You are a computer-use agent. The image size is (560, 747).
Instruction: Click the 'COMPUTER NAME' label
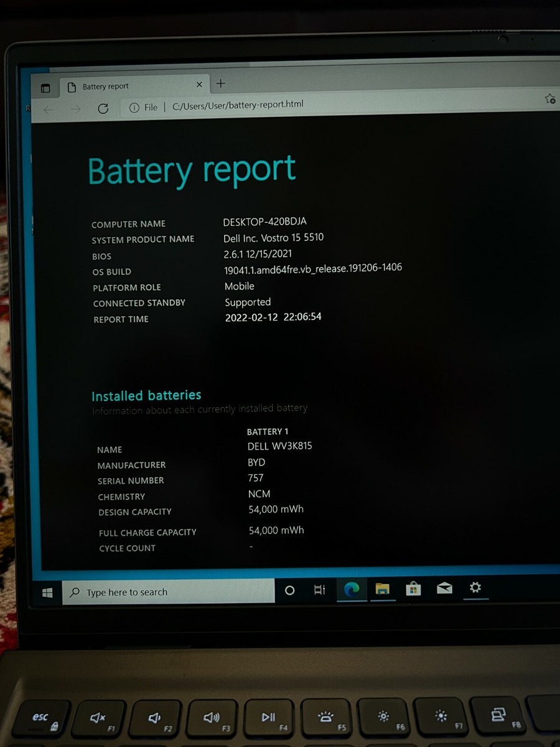(129, 224)
